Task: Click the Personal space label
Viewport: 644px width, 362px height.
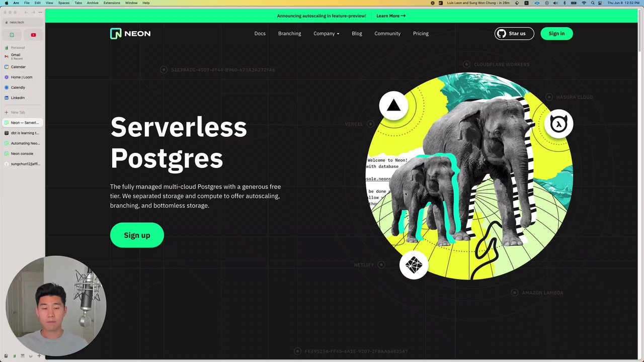Action: click(18, 48)
